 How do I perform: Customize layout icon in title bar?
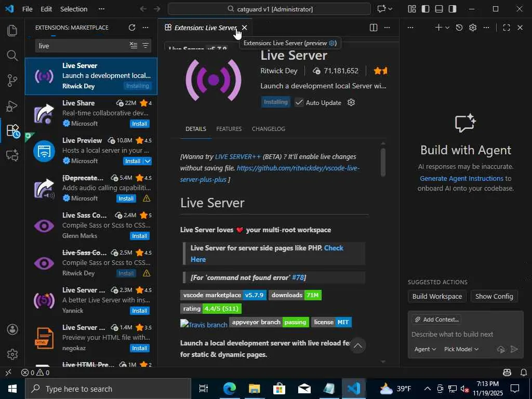412,9
